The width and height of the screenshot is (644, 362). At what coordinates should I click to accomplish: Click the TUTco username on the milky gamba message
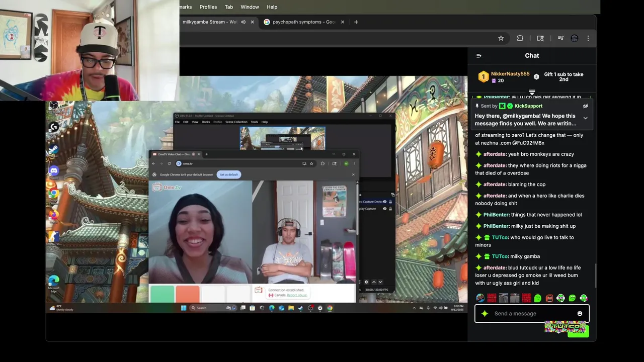click(x=500, y=256)
